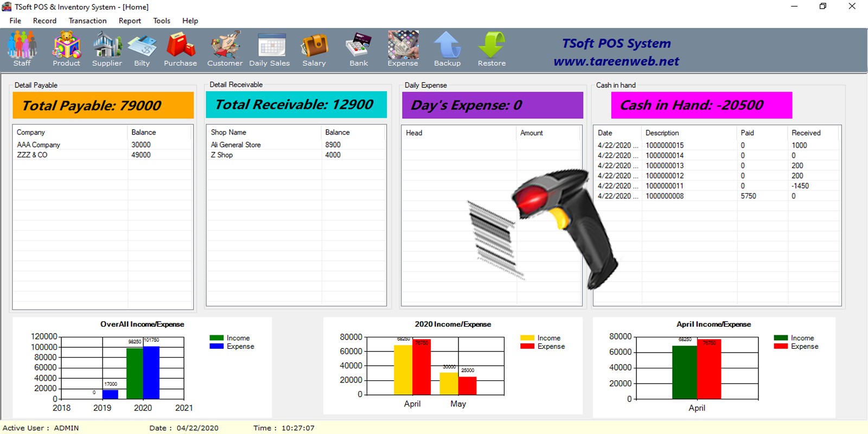
Task: Select transaction 1000000015 in Cash in hand
Action: pyautogui.click(x=717, y=145)
